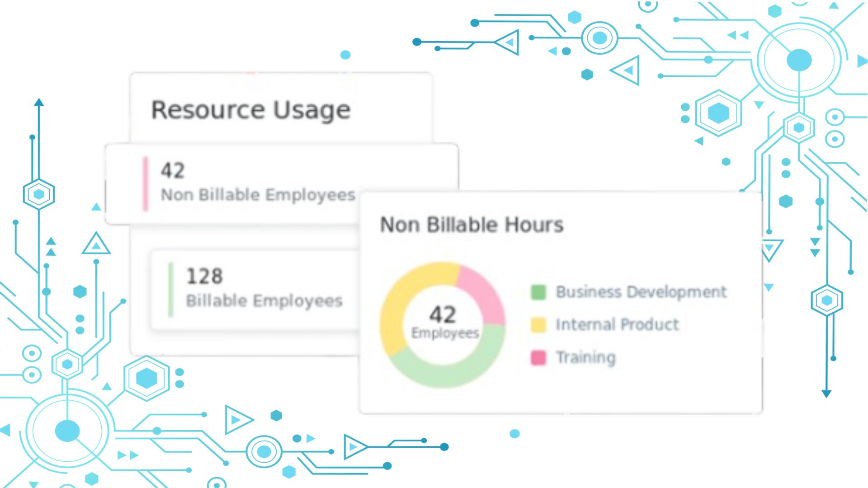Click the Non Billable Hours title

[x=472, y=225]
